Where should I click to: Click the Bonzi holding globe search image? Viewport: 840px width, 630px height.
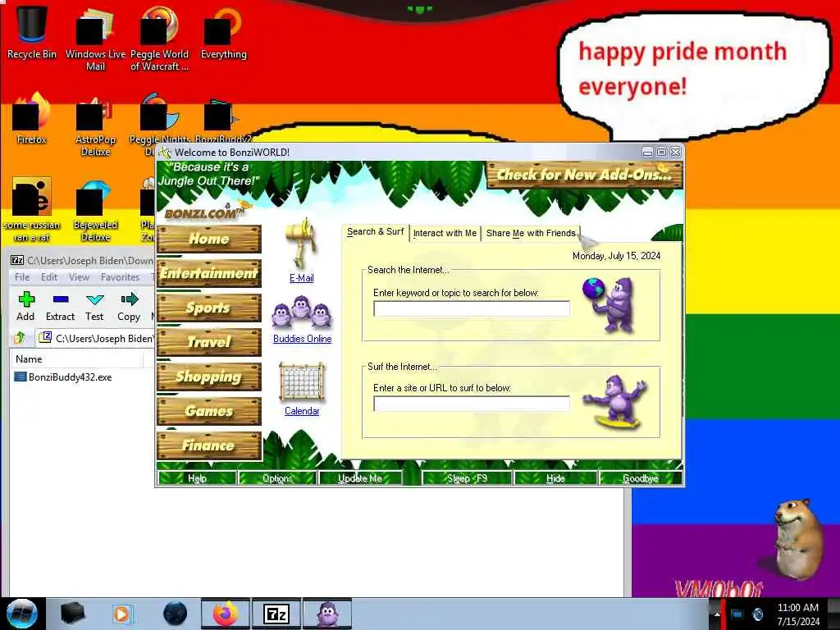tap(610, 304)
